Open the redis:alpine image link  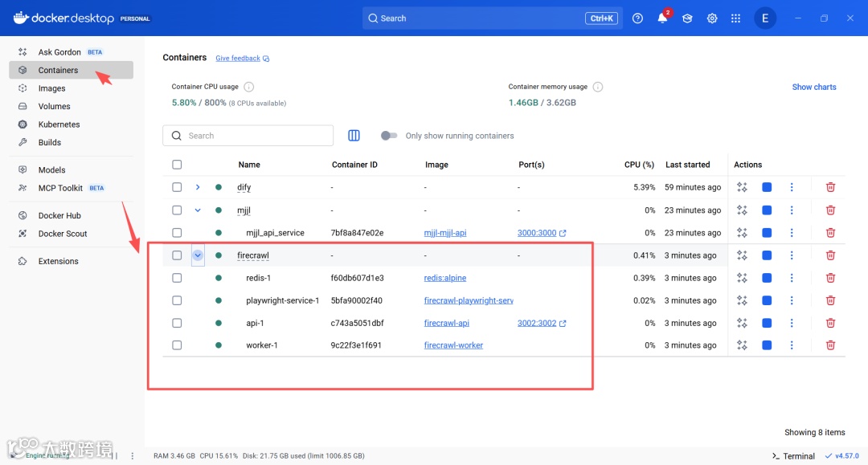point(445,278)
